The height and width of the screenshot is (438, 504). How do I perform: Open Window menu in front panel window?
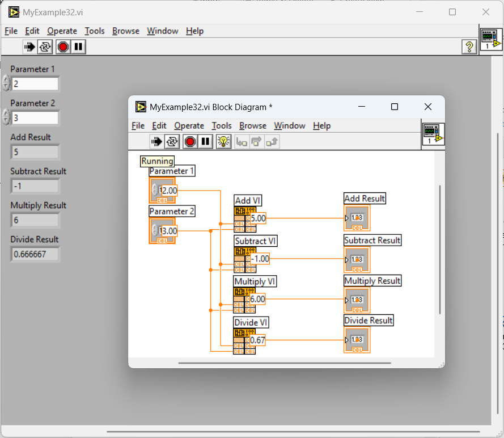point(163,31)
